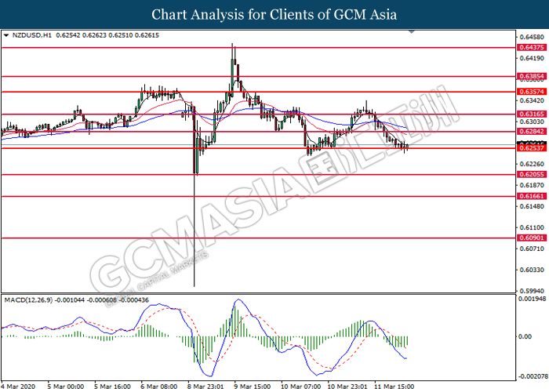
Task: Click the 0.001948 MACD scale value
Action: tap(531, 299)
